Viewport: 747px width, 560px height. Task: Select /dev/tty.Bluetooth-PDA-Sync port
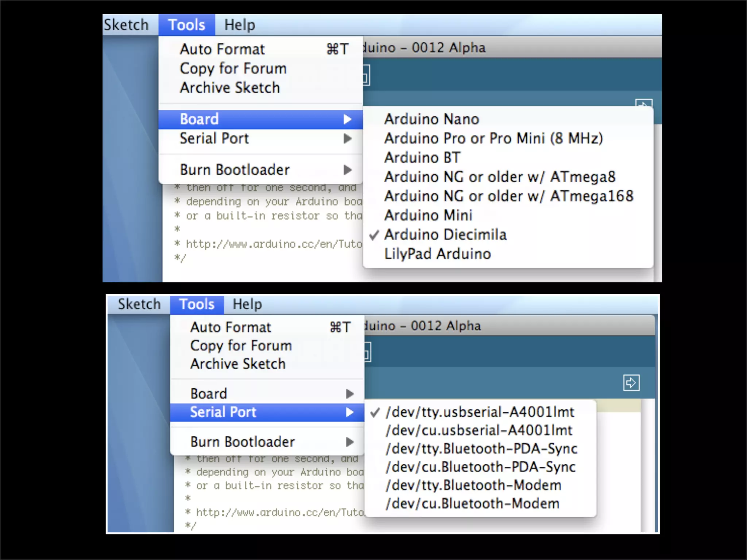tap(481, 449)
